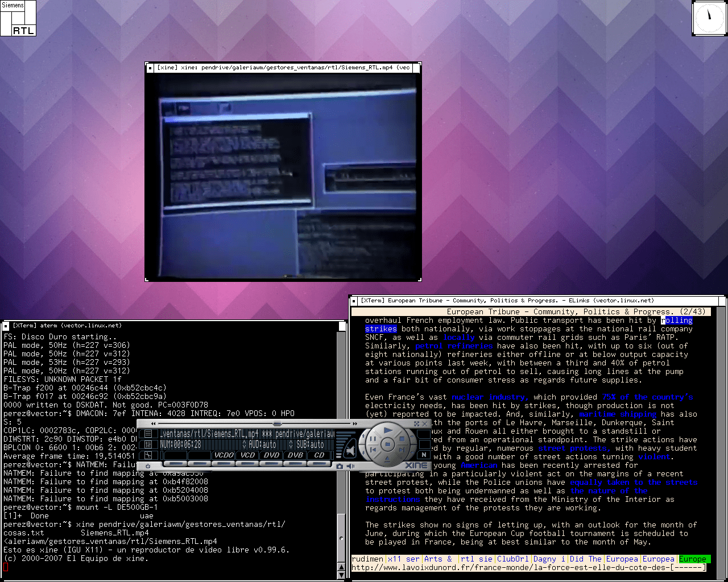The image size is (728, 582).
Task: Click the xine seek position slider
Action: [277, 424]
